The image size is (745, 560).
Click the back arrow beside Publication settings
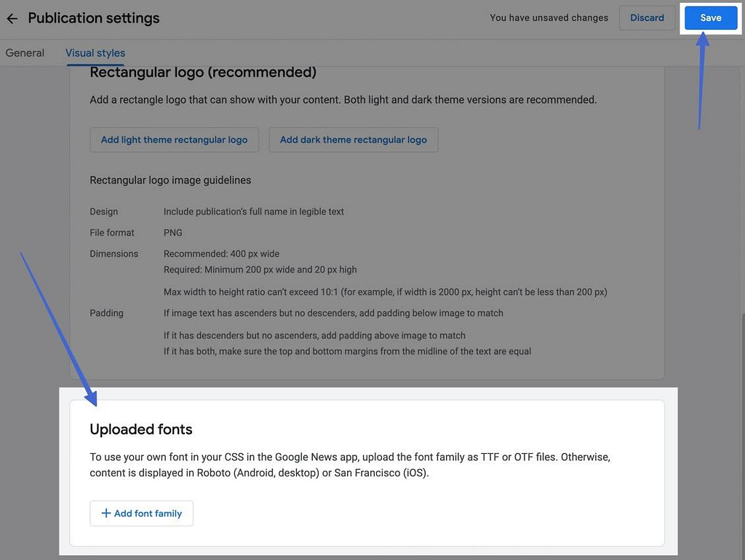(x=12, y=17)
